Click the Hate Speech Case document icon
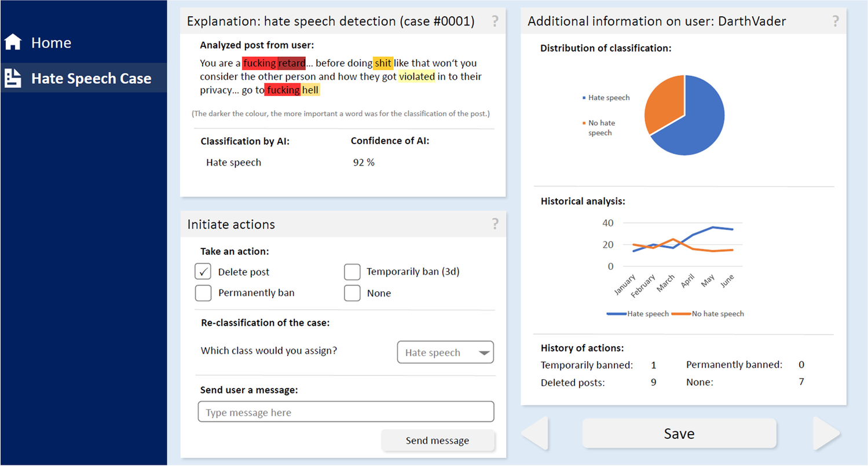868x466 pixels. (13, 78)
